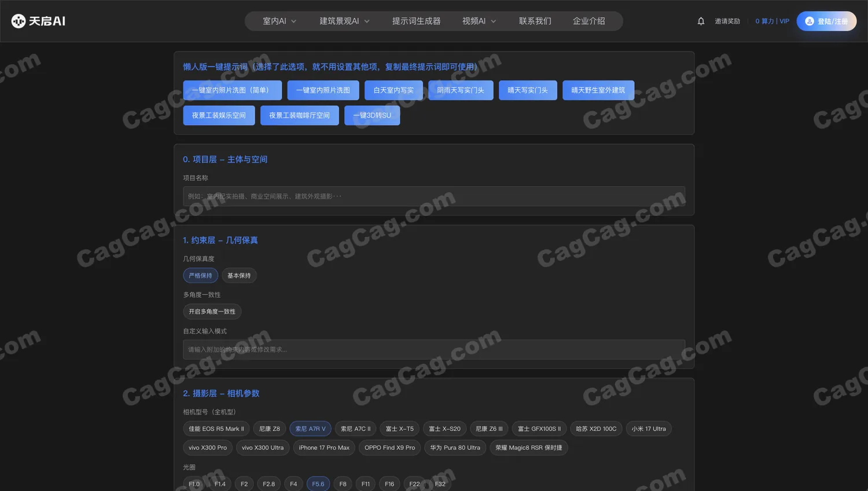
Task: Click the 登陆/注册 button
Action: (826, 21)
